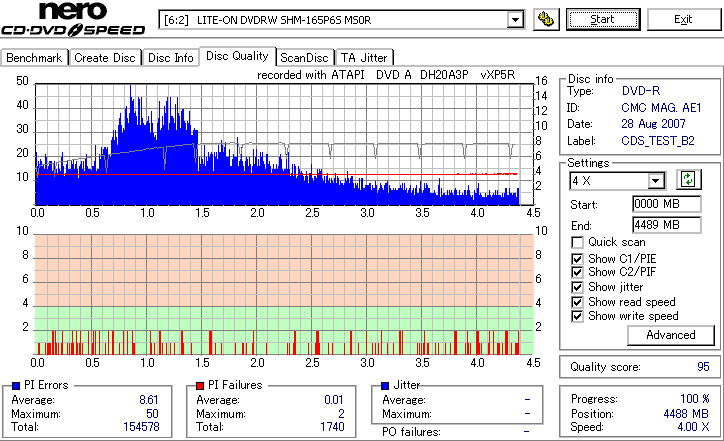Click PI Errors maximum 50
Screen dimensions: 724x441
(x=152, y=413)
